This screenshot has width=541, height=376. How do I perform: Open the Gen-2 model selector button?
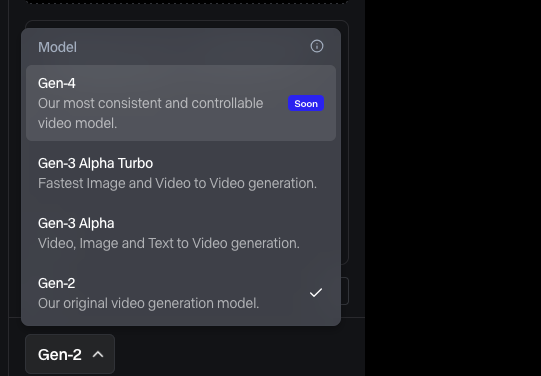[x=70, y=354]
